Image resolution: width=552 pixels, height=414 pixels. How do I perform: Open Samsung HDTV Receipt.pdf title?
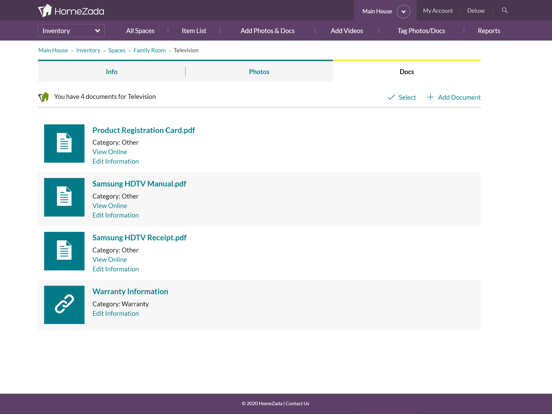139,238
